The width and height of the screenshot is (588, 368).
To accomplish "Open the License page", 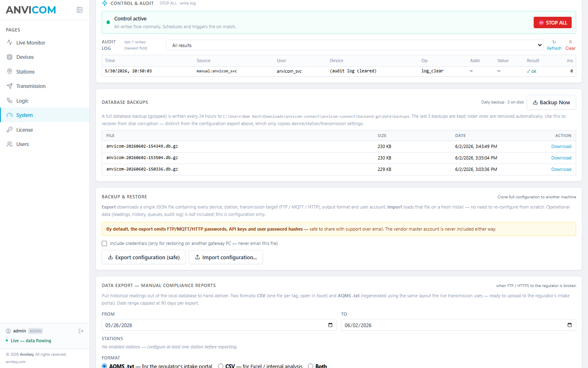I will click(45, 130).
